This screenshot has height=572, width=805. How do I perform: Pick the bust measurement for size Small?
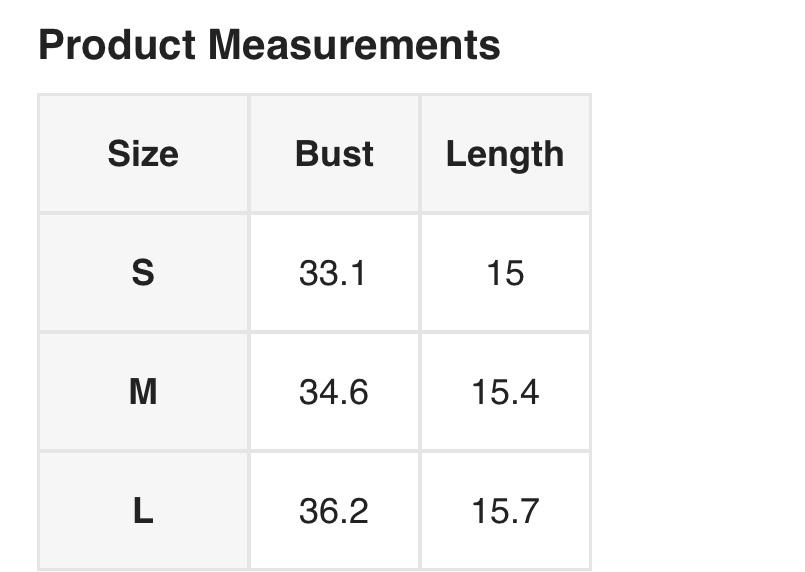pyautogui.click(x=334, y=272)
